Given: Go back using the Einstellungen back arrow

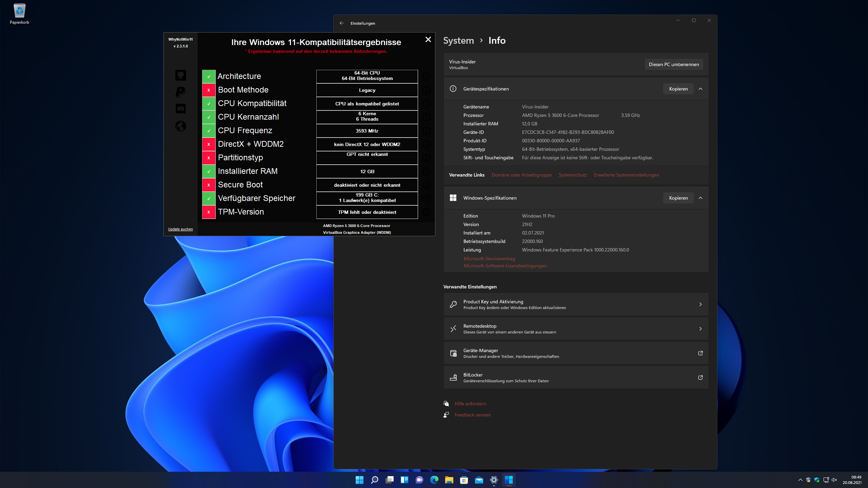Looking at the screenshot, I should click(x=341, y=23).
